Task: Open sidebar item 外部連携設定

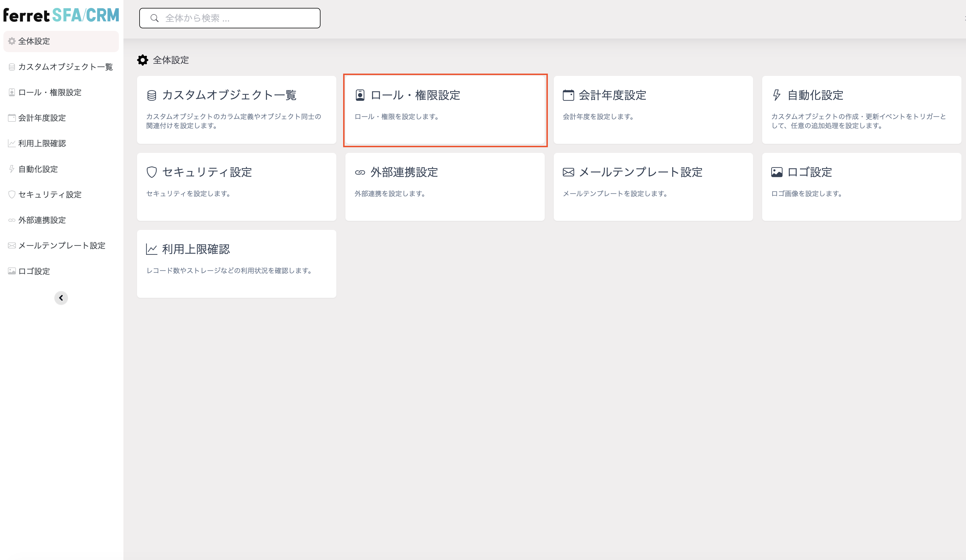Action: [x=61, y=220]
